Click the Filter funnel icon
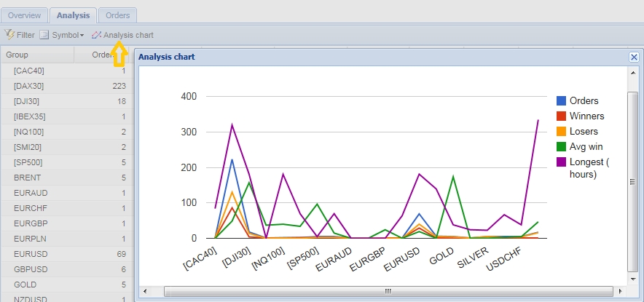Viewport: 644px width, 302px height. coord(9,35)
